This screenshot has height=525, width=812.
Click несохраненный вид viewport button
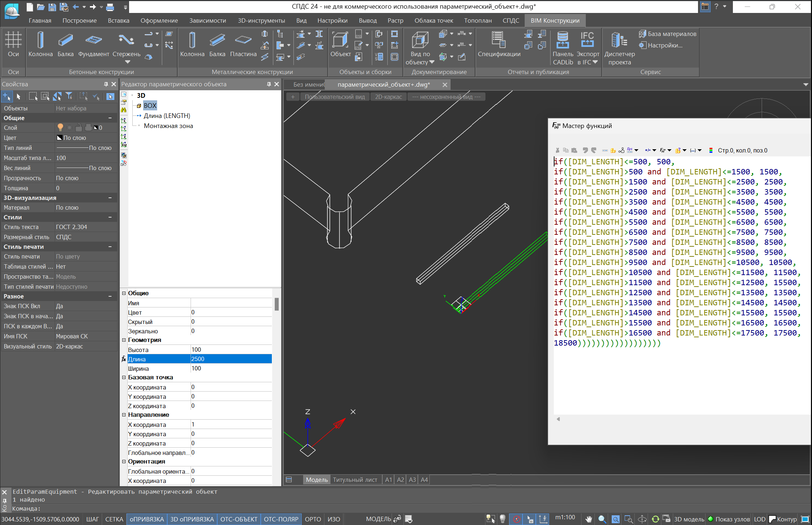click(x=446, y=97)
